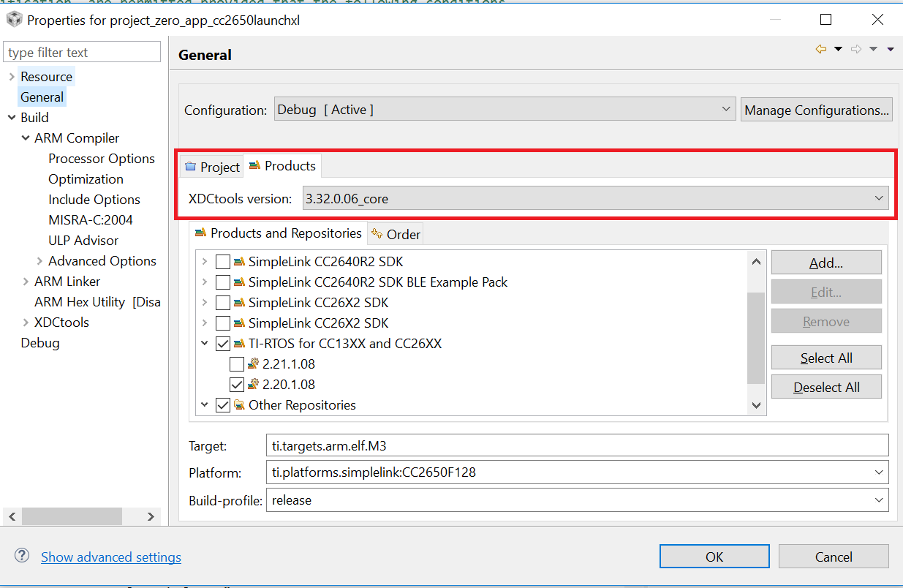Check the CC2640R2 SDK BLE Example Pack checkbox
Viewport: 903px width, 588px height.
click(x=223, y=282)
